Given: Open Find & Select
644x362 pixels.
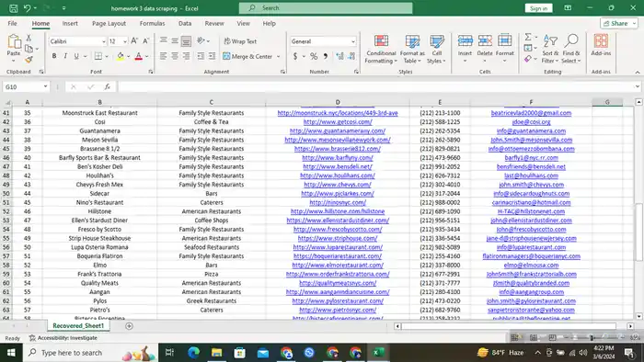Looking at the screenshot, I should [x=571, y=50].
